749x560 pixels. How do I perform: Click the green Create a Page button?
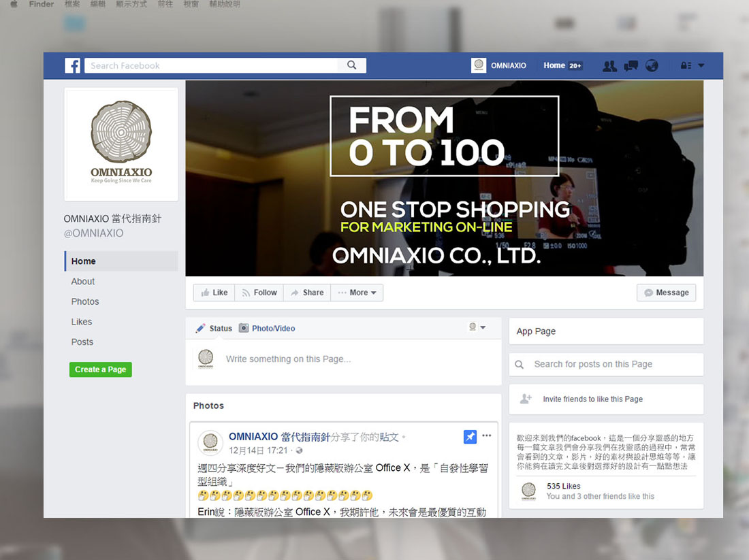tap(100, 369)
